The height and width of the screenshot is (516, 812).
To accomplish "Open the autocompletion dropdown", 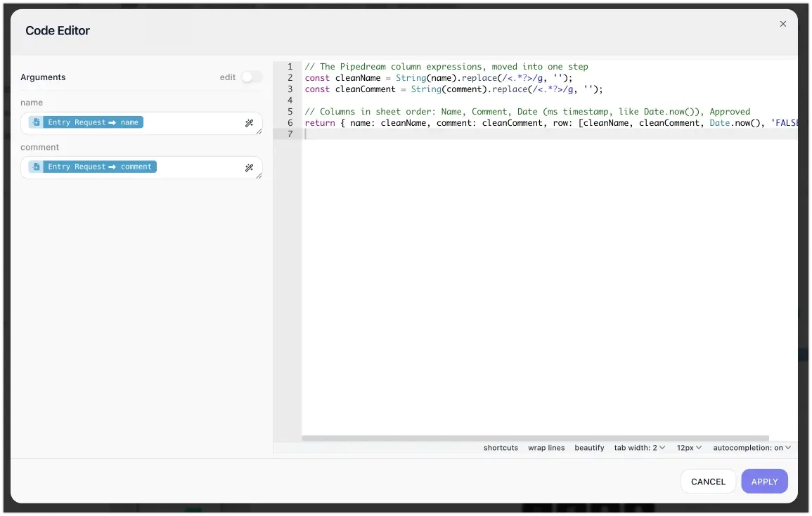I will [752, 448].
